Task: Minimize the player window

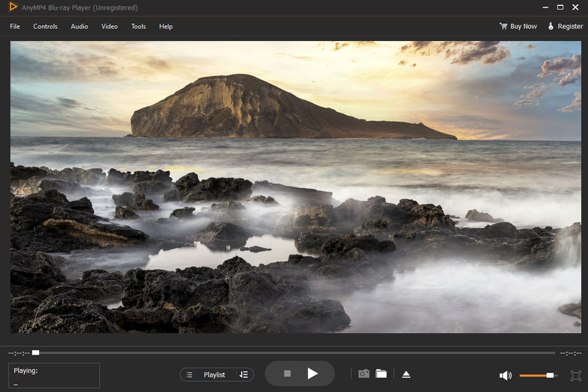Action: [545, 7]
